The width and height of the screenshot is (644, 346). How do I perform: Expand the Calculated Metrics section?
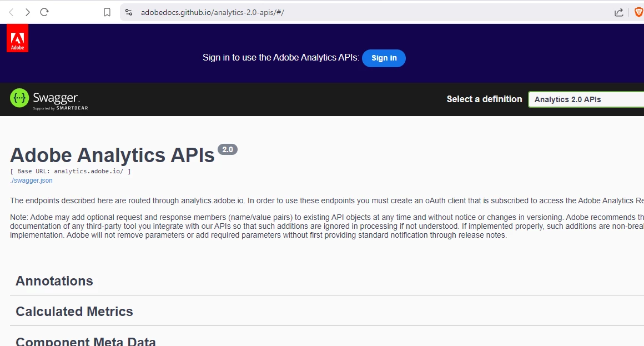pos(327,312)
